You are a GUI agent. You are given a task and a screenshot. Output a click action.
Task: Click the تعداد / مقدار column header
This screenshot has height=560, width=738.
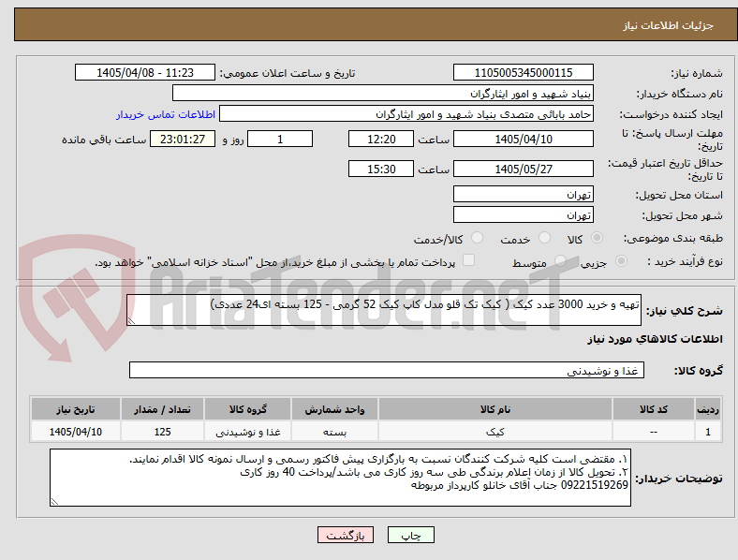(162, 409)
